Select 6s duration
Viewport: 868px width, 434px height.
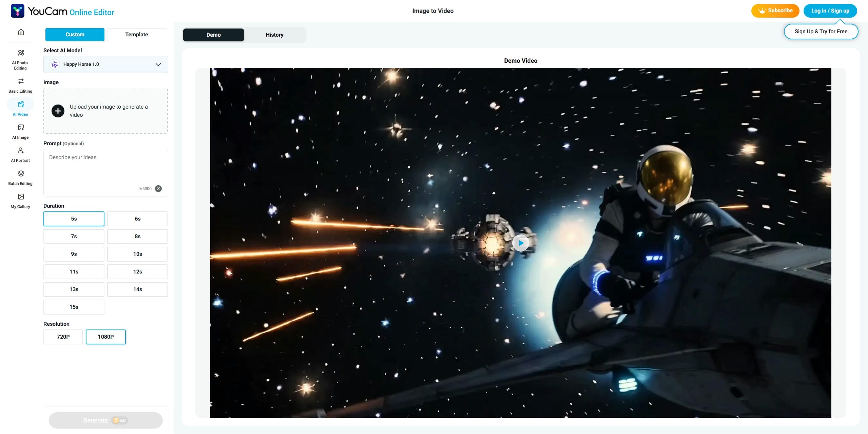click(138, 219)
